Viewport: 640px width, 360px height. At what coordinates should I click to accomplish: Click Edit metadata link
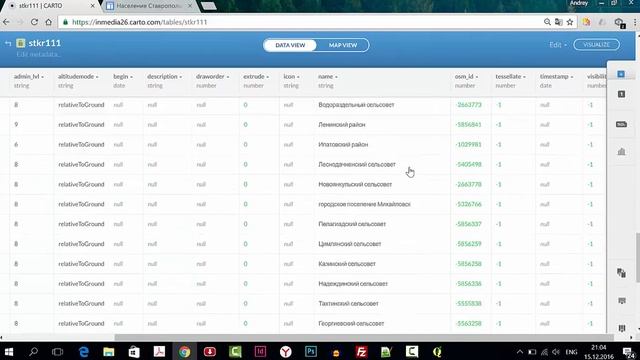(x=38, y=54)
